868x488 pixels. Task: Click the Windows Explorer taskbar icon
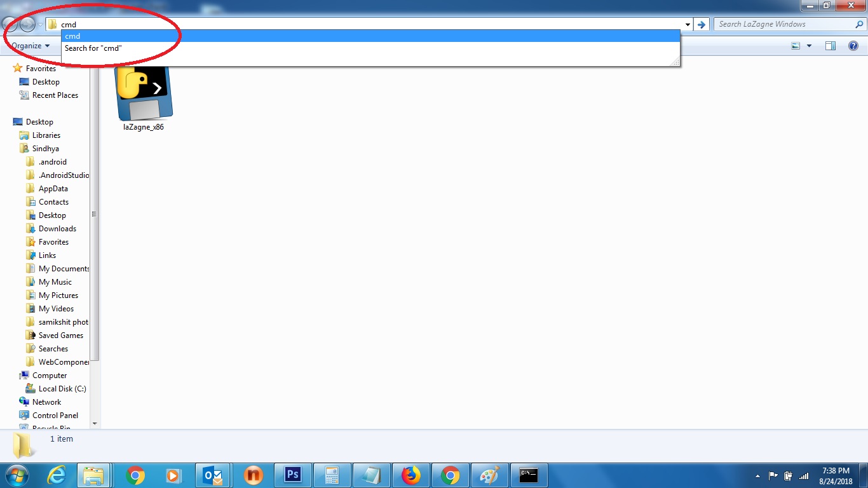tap(94, 475)
